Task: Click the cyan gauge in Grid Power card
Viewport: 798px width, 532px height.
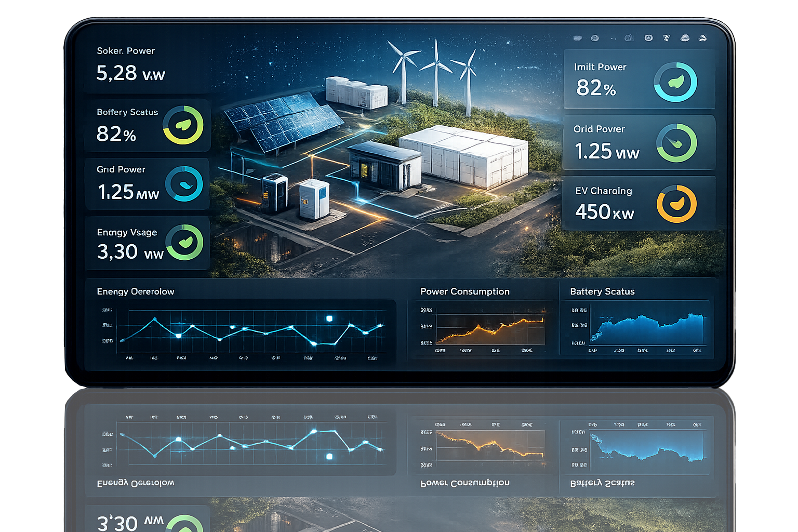Action: (184, 184)
